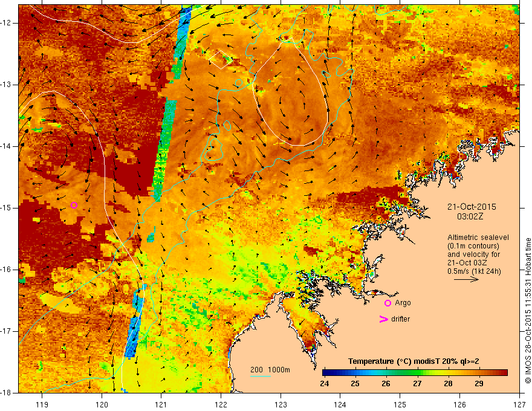Click the latitude axis label '-16'
Image resolution: width=532 pixels, height=411 pixels.
tap(6, 270)
